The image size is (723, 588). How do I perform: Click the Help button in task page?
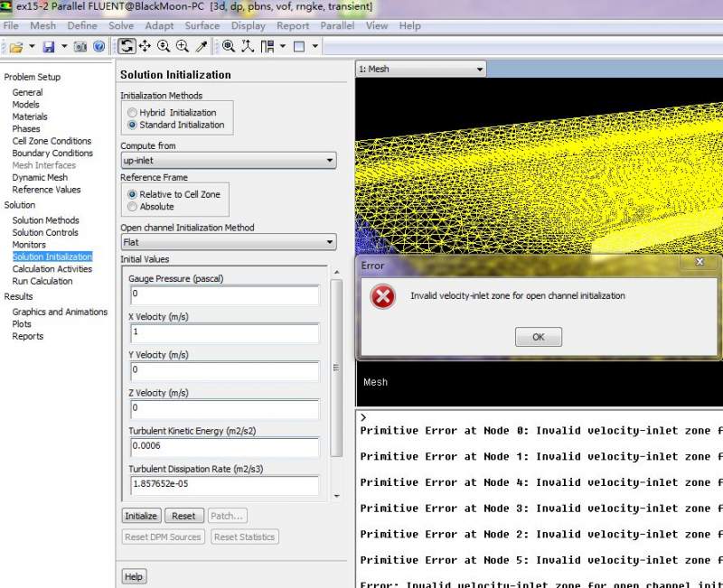pos(133,576)
